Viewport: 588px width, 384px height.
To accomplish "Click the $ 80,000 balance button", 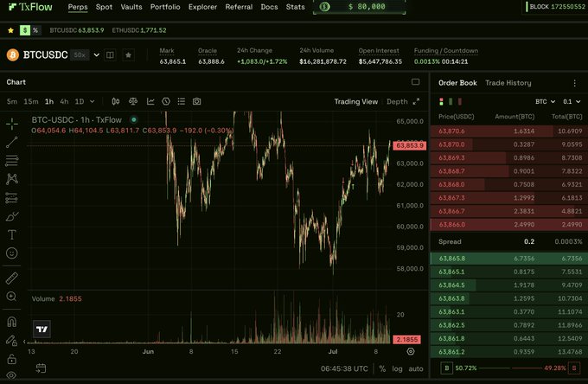I will 359,7.
